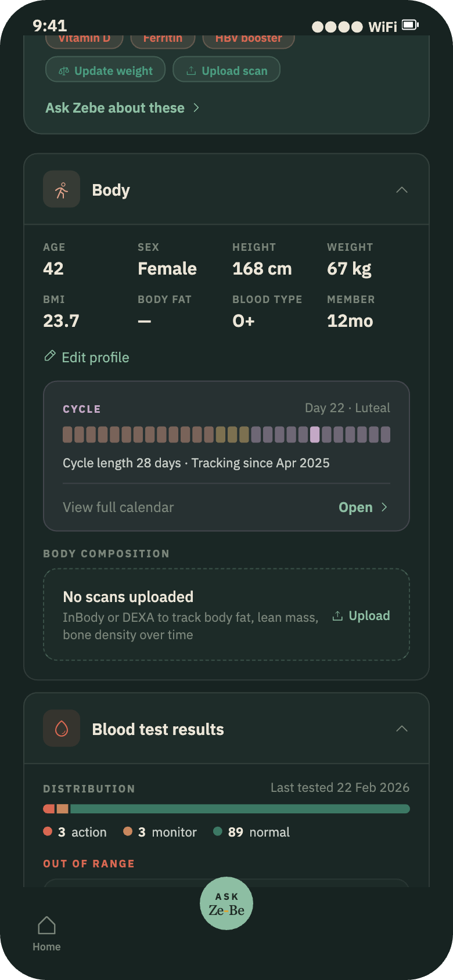The height and width of the screenshot is (980, 453).
Task: Tap the Home house icon
Action: click(x=46, y=925)
